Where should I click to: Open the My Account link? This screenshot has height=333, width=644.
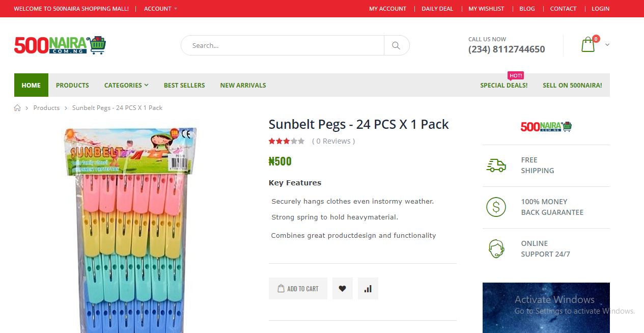pos(387,9)
